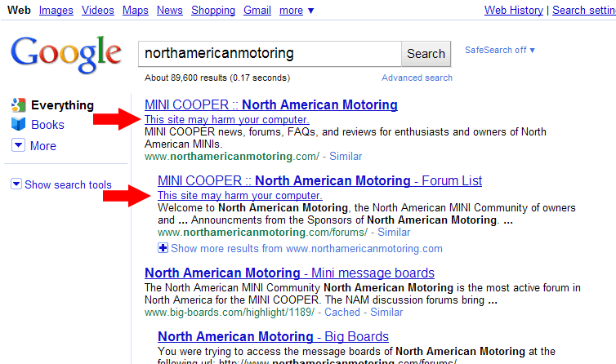
Task: Open the Mini message boards result
Action: (x=289, y=273)
